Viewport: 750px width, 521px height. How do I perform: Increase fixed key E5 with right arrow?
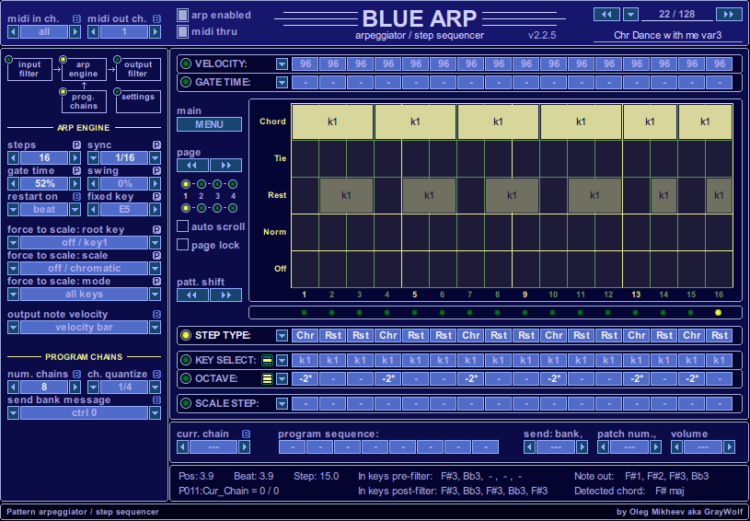tap(154, 210)
